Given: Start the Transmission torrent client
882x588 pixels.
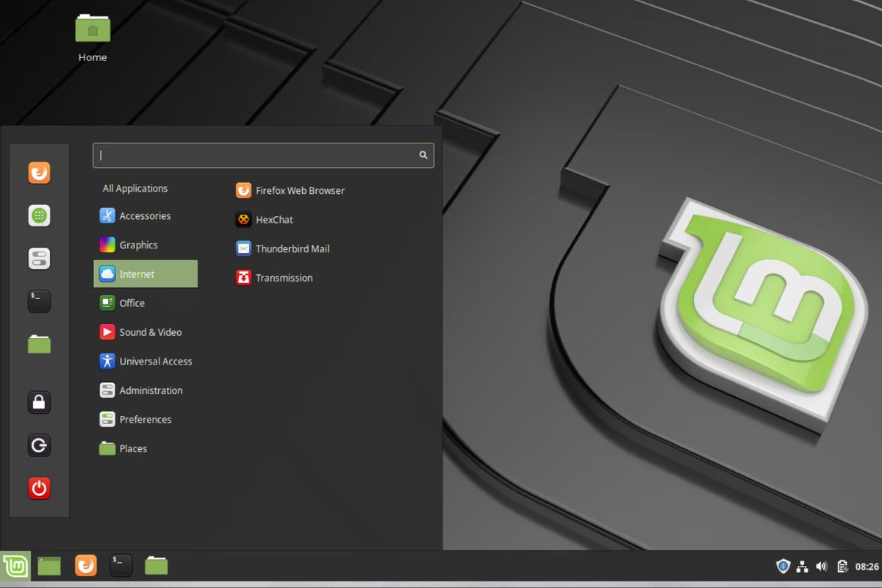Looking at the screenshot, I should (x=283, y=278).
